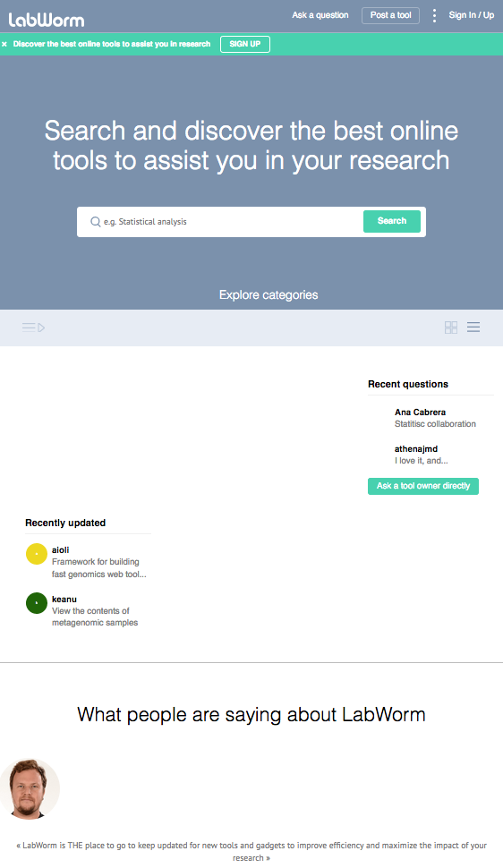
Task: Dismiss the green banner with the X icon
Action: [4, 44]
